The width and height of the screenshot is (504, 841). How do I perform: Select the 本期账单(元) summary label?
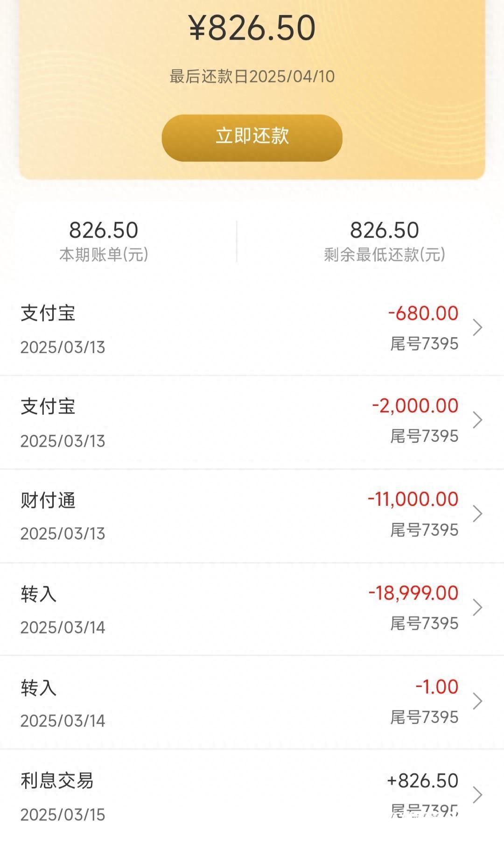click(x=104, y=255)
